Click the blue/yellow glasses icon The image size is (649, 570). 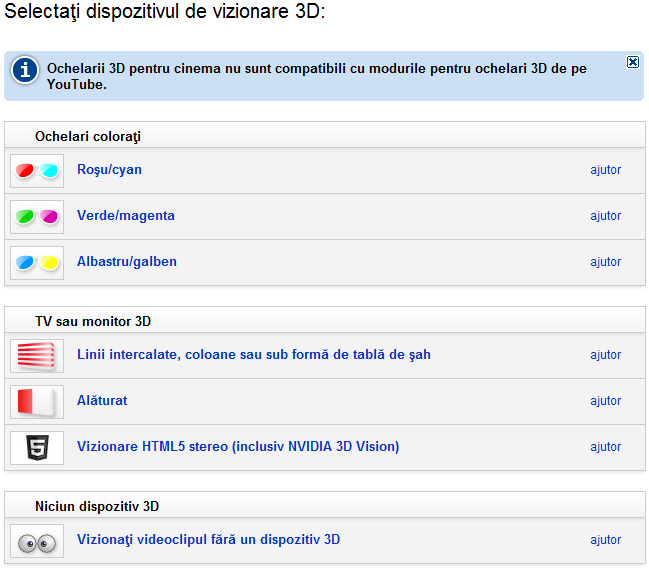click(37, 262)
